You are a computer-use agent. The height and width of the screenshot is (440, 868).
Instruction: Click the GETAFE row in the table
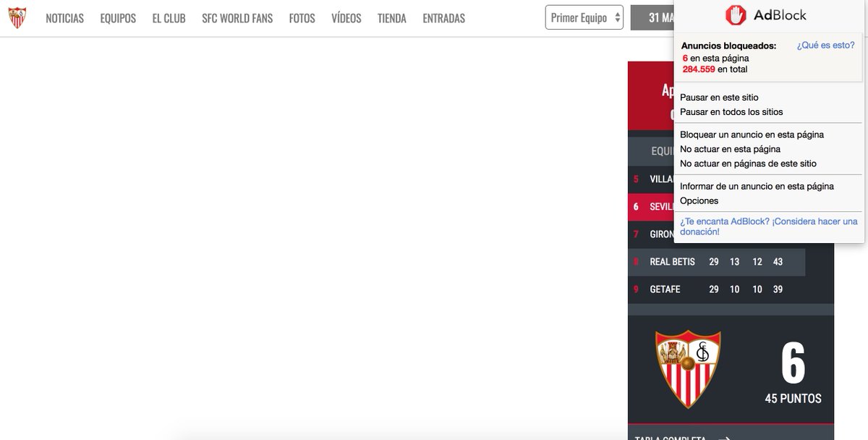pos(716,289)
